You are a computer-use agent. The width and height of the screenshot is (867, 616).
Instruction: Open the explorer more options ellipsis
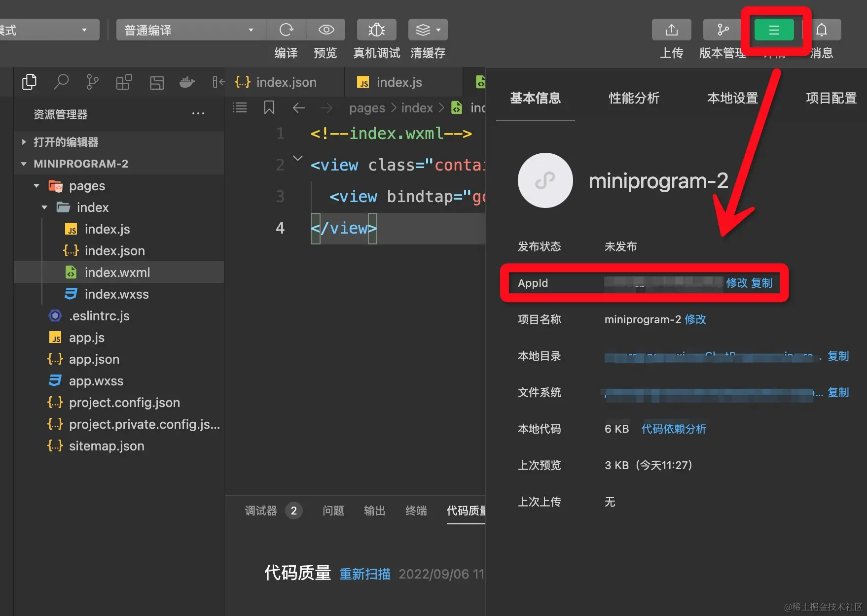point(198,114)
